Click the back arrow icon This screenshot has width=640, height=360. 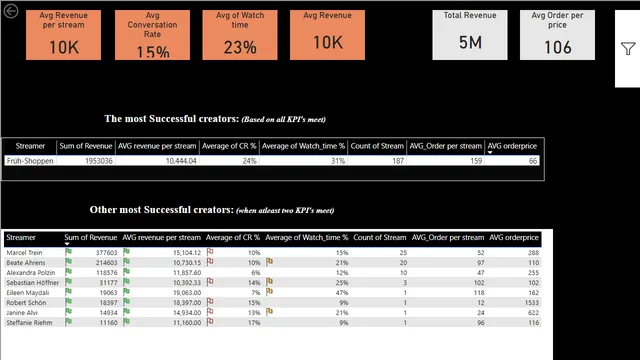coord(11,11)
